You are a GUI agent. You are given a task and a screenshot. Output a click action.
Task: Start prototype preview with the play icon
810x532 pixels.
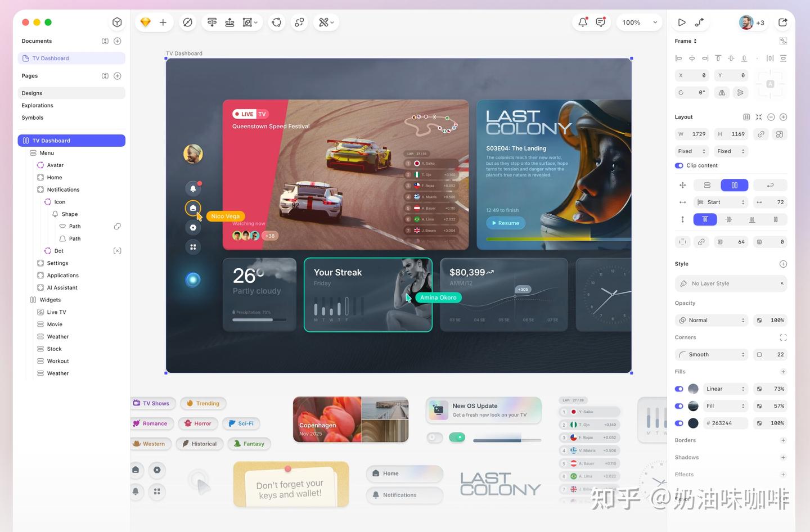tap(682, 22)
